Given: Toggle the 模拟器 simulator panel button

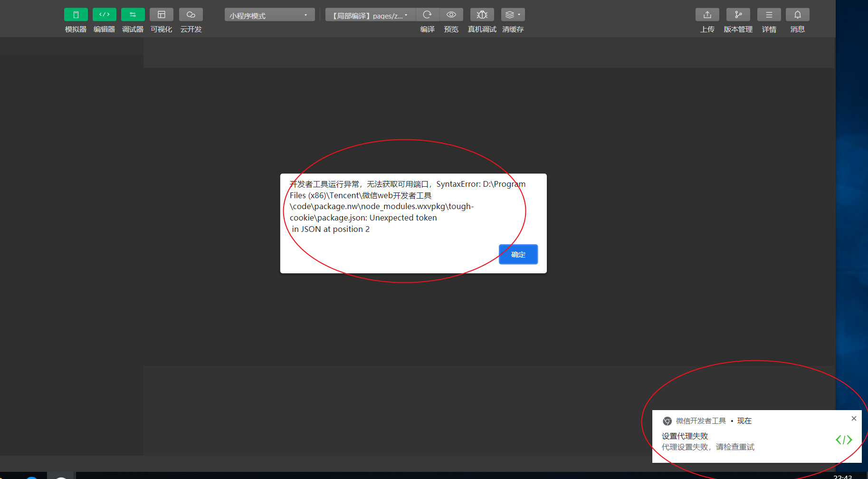Looking at the screenshot, I should click(x=76, y=15).
